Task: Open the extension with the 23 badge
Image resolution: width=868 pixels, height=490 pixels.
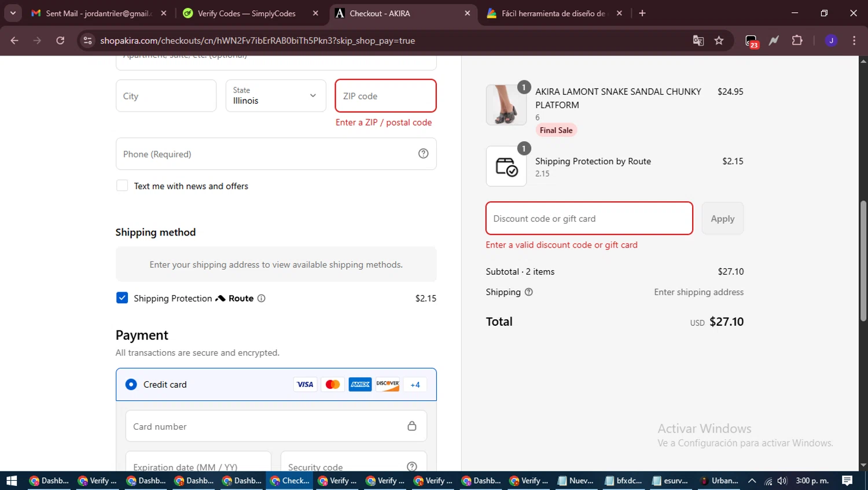Action: pos(751,41)
